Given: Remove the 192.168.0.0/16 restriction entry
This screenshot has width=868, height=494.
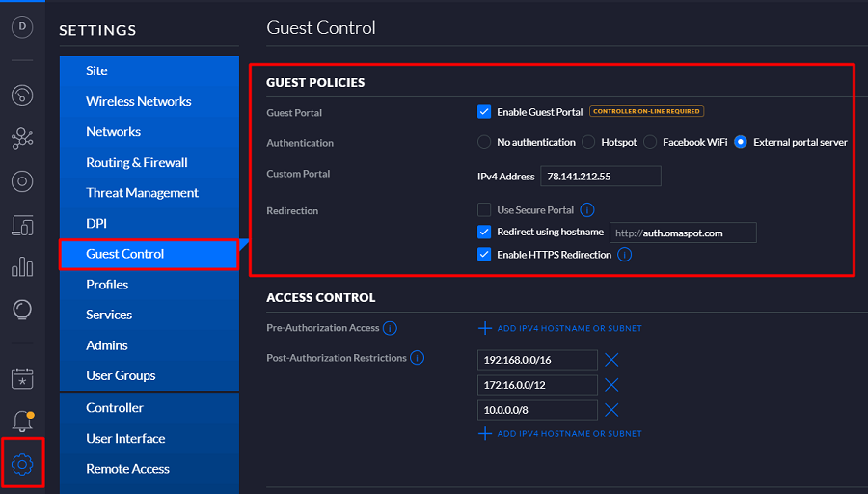Looking at the screenshot, I should 610,360.
